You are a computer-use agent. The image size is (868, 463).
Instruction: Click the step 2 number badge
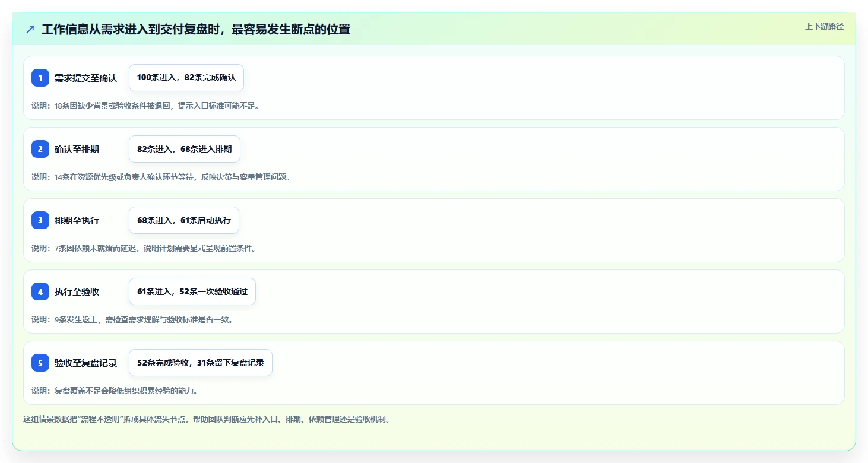pyautogui.click(x=40, y=149)
